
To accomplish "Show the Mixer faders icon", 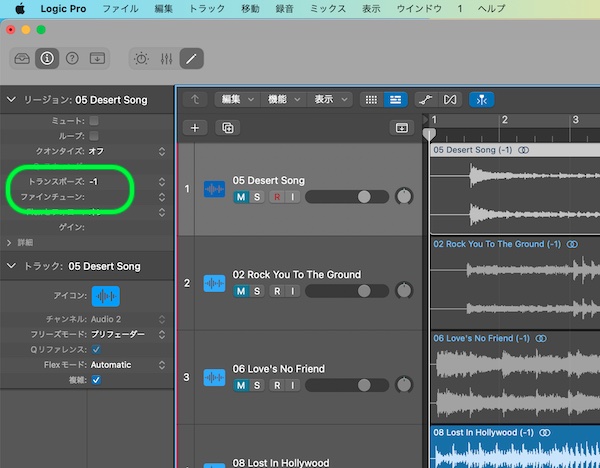I will [x=166, y=59].
